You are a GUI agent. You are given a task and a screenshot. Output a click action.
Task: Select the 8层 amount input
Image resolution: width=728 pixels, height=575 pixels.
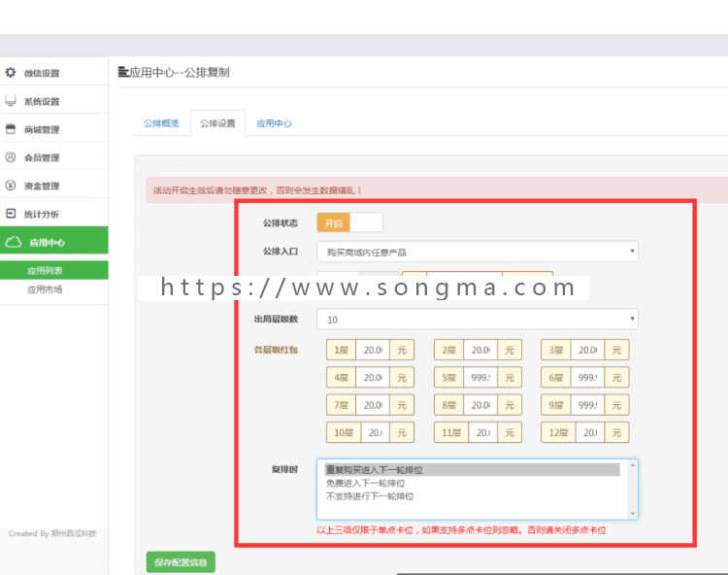click(x=480, y=405)
